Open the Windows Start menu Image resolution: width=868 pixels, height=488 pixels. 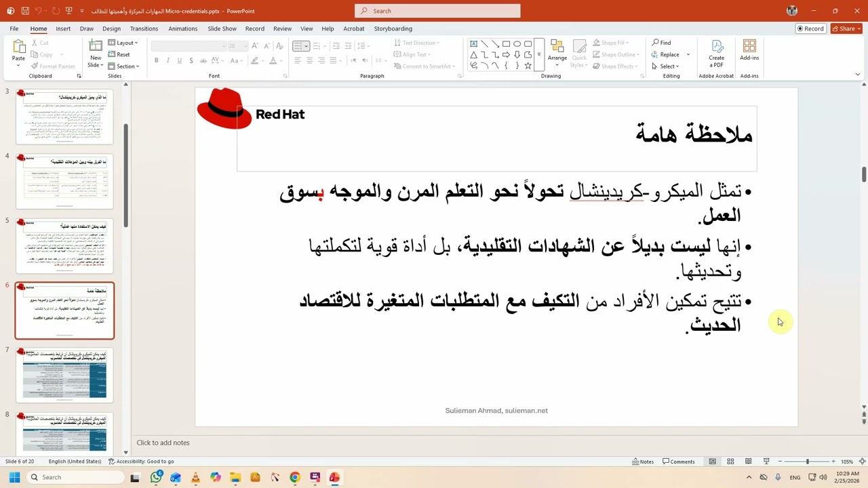(x=14, y=477)
